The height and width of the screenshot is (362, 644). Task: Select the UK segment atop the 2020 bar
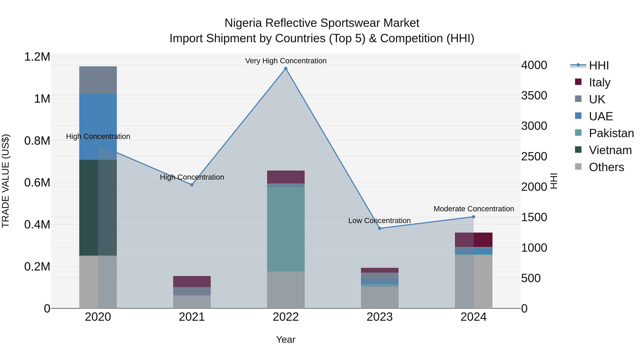[98, 80]
